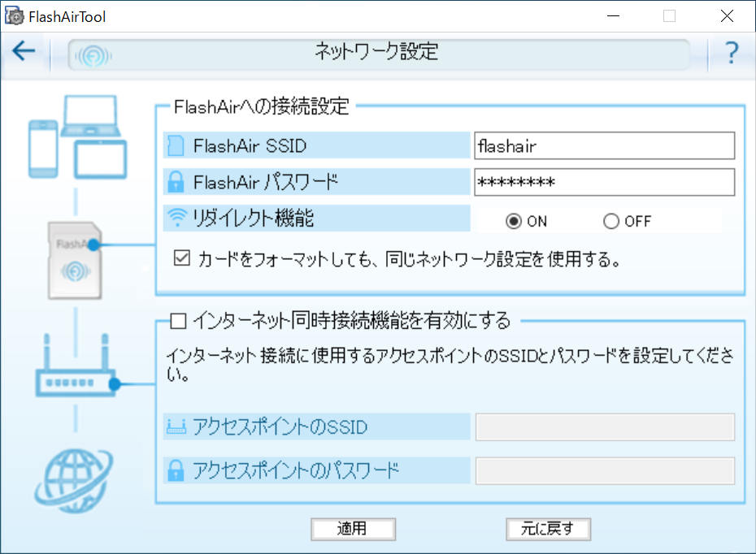756x554 pixels.
Task: Click the document icon beside FlashAir SSID
Action: tap(177, 145)
